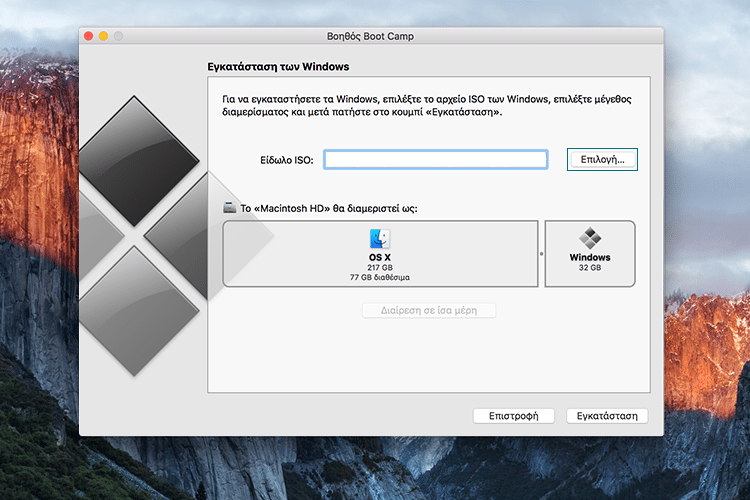This screenshot has width=750, height=500.
Task: Click the large Boot Camp diamond logo
Action: (x=140, y=235)
